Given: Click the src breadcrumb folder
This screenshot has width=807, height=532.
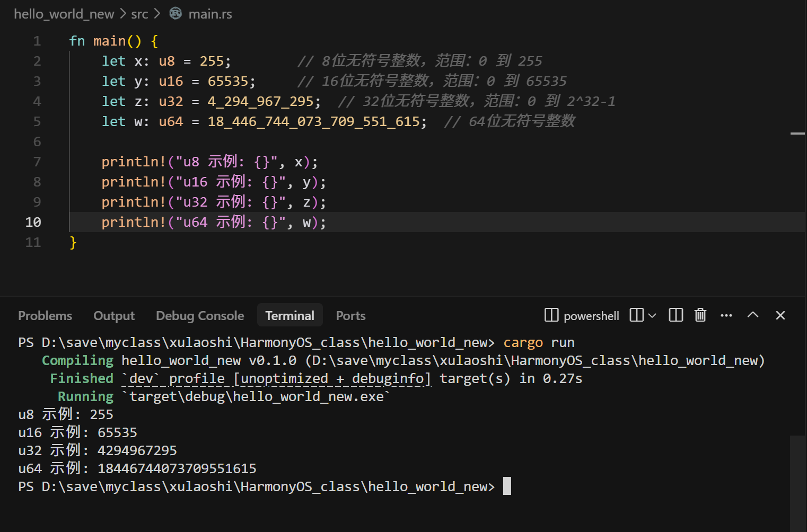Looking at the screenshot, I should point(139,14).
